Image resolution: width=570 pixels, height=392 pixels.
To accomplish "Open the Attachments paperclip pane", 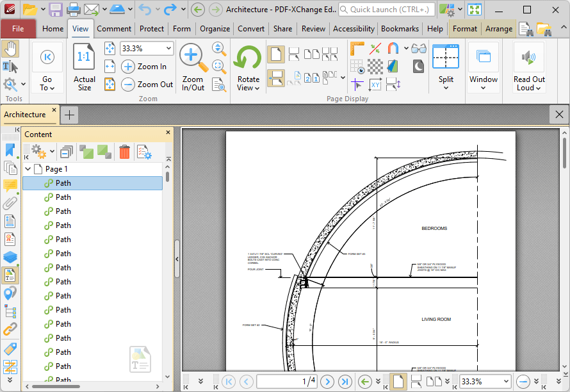I will coord(10,203).
